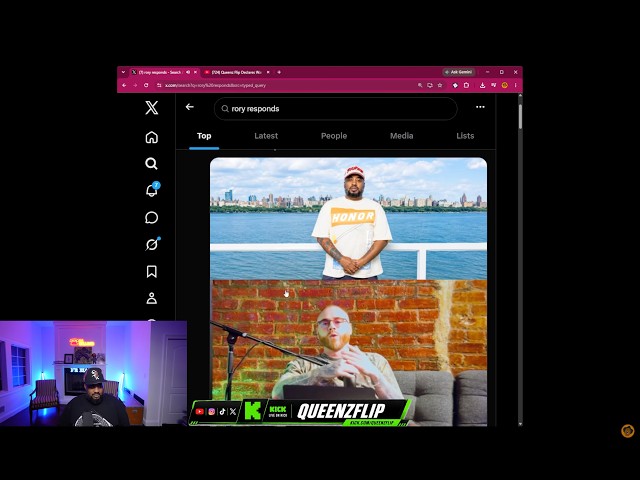
Task: Open the browser Downloads icon
Action: point(482,85)
